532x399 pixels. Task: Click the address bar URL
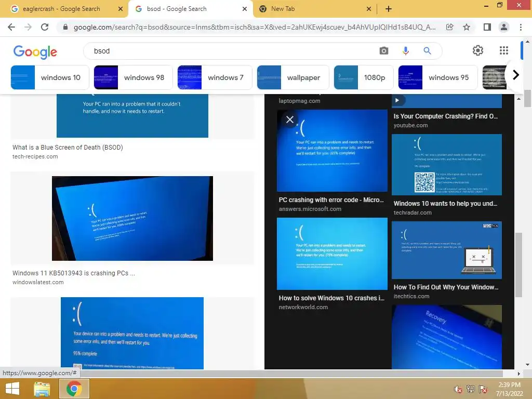255,27
